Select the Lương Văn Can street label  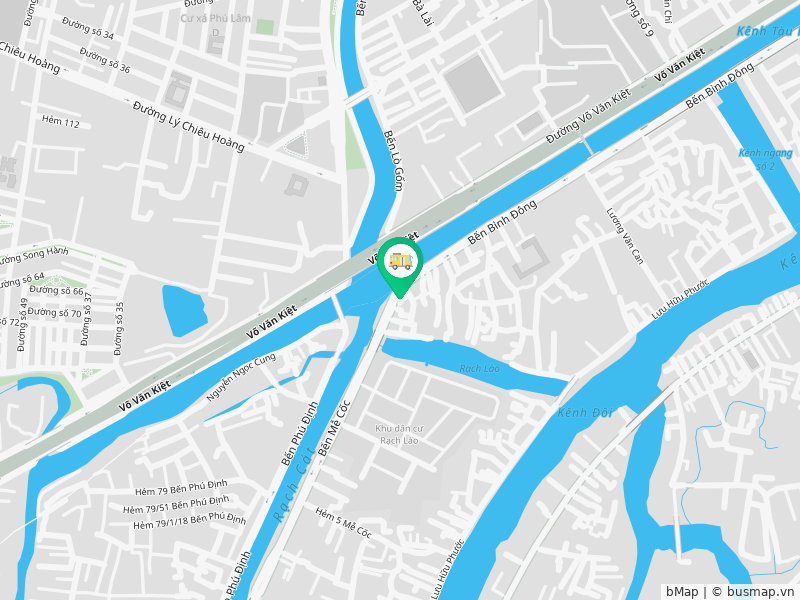(x=624, y=236)
